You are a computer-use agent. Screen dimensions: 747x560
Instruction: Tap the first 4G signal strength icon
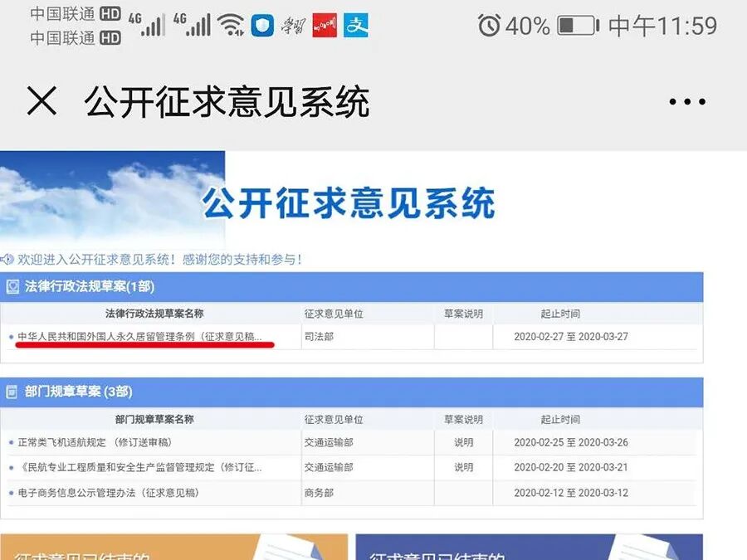pos(147,24)
